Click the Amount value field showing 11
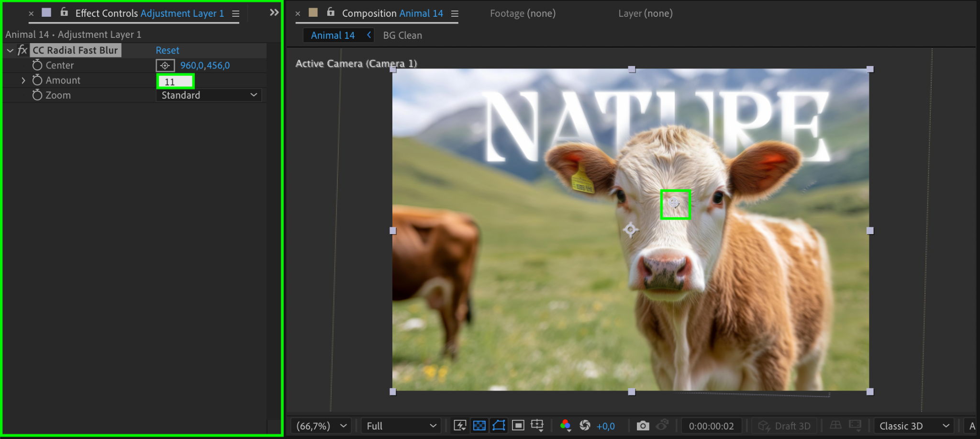Image resolution: width=980 pixels, height=439 pixels. 175,81
